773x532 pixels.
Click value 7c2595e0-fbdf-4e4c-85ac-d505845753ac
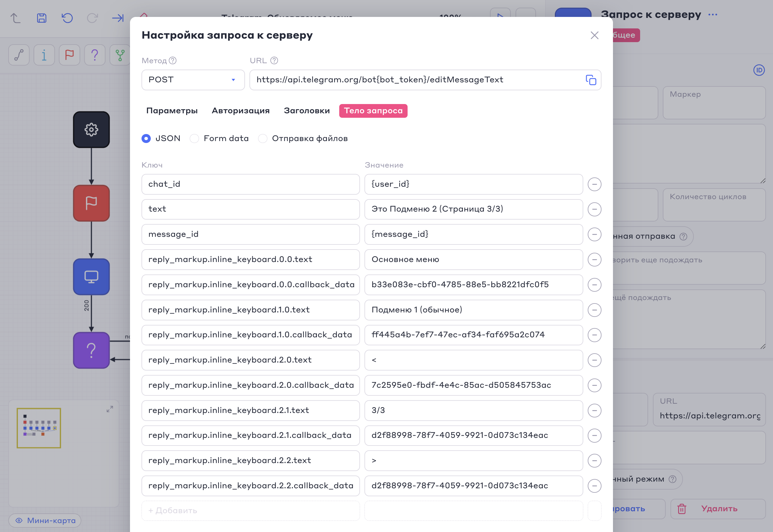[473, 385]
